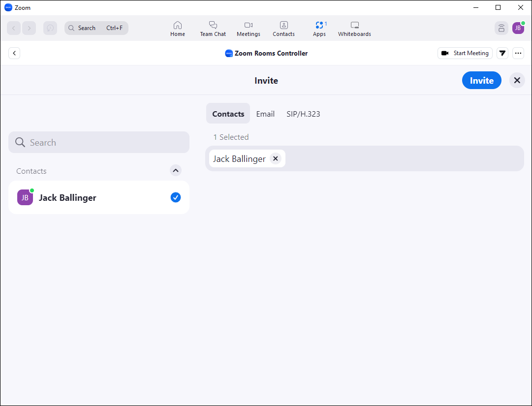Open the Apps tab
The height and width of the screenshot is (406, 532).
point(319,29)
